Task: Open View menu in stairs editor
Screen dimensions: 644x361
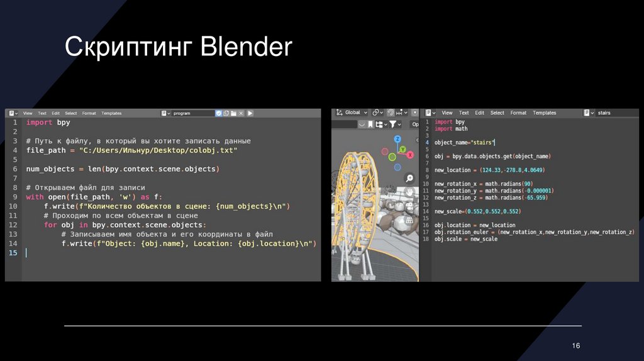Action: click(x=447, y=113)
